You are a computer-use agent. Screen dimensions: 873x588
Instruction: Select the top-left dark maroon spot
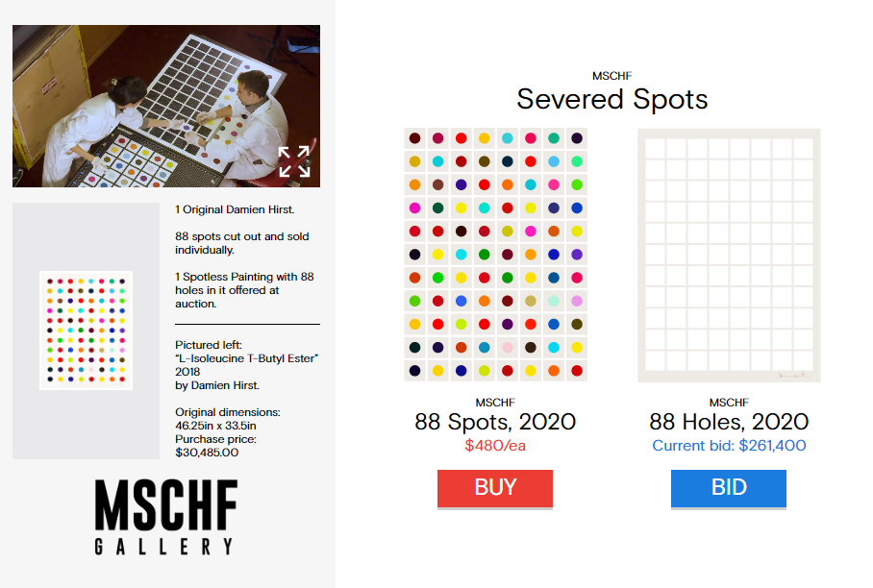414,138
